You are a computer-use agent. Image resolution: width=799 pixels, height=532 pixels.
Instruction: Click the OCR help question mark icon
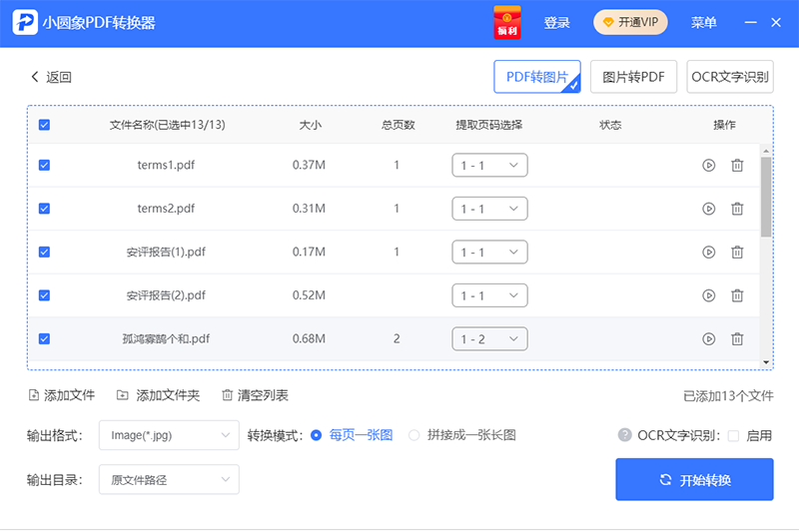coord(625,435)
